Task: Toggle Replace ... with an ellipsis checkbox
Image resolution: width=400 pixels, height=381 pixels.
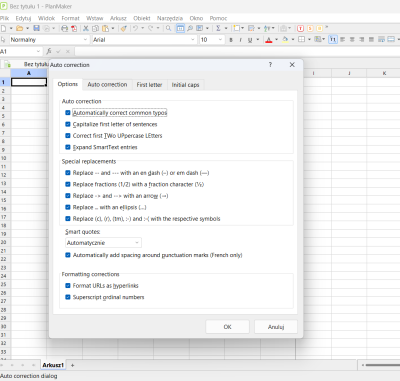Action: tap(68, 207)
